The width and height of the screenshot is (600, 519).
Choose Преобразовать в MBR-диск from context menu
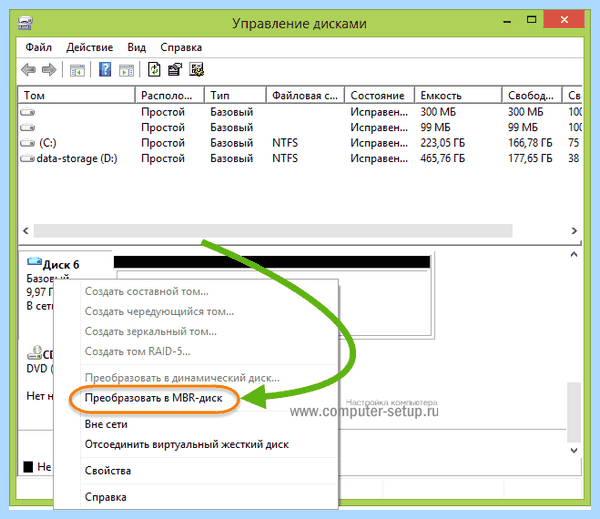[x=153, y=398]
